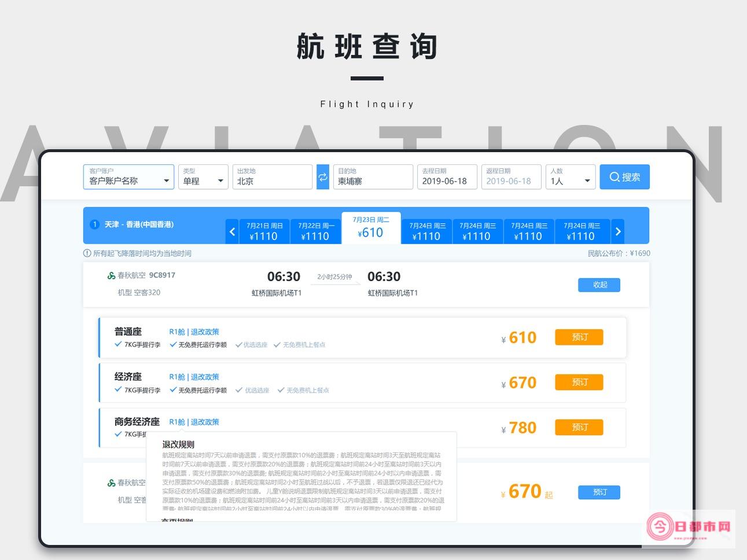The height and width of the screenshot is (560, 747).
Task: Swap departure and destination cities
Action: point(323,177)
